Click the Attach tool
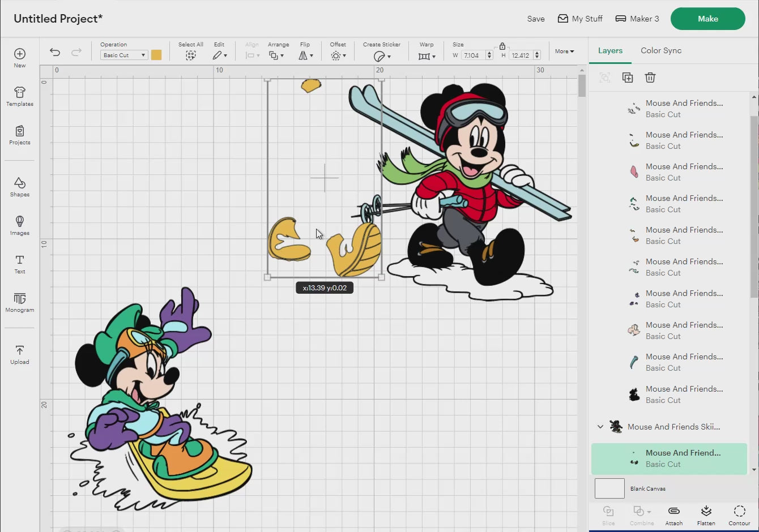Screen dimensions: 759x532 coord(674,514)
